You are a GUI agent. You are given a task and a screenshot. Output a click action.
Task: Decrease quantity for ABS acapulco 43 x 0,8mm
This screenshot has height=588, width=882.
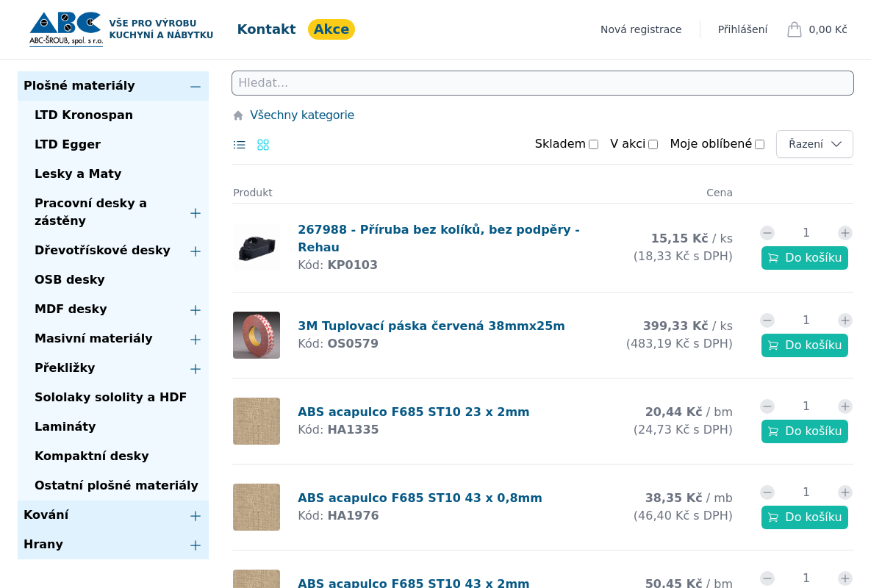pos(767,492)
